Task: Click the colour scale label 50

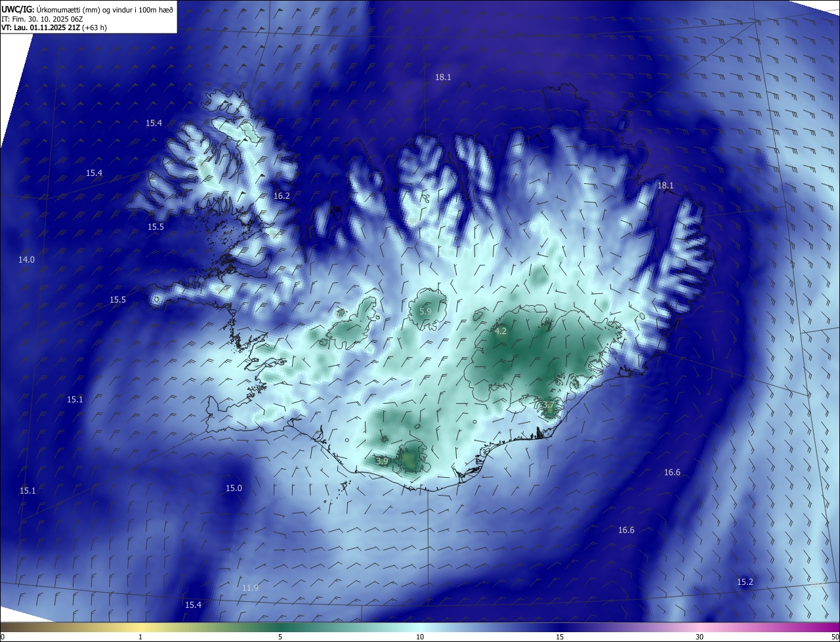Action: pyautogui.click(x=835, y=637)
